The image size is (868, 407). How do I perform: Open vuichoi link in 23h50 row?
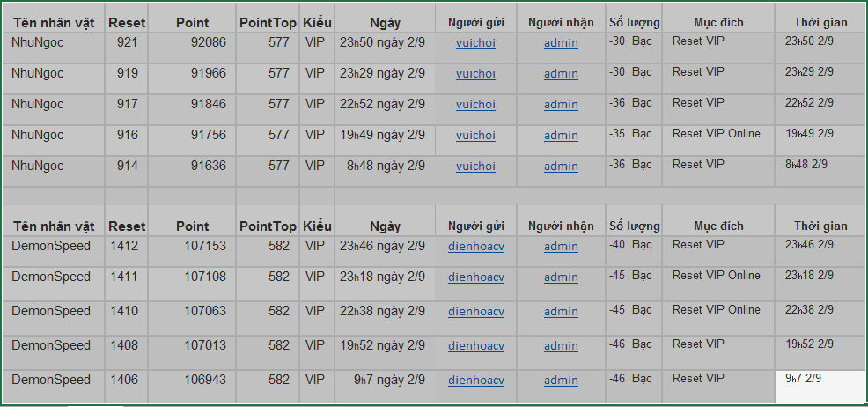coord(475,43)
